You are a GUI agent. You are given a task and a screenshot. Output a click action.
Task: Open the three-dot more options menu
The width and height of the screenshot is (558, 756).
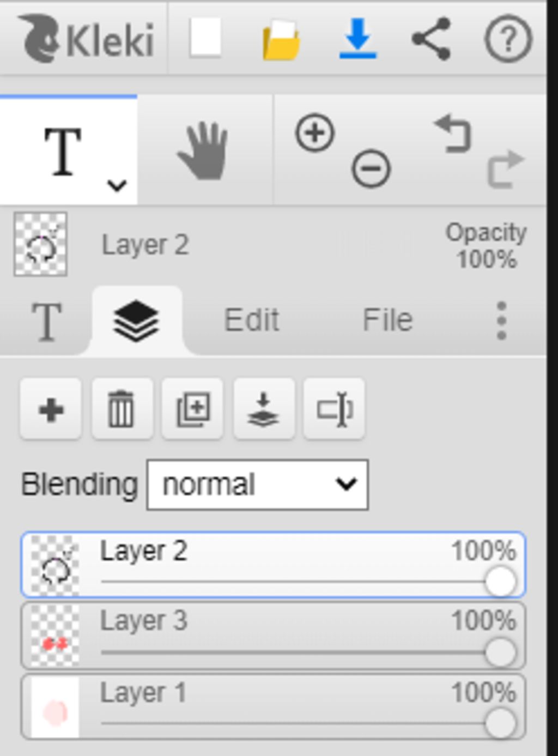(502, 320)
